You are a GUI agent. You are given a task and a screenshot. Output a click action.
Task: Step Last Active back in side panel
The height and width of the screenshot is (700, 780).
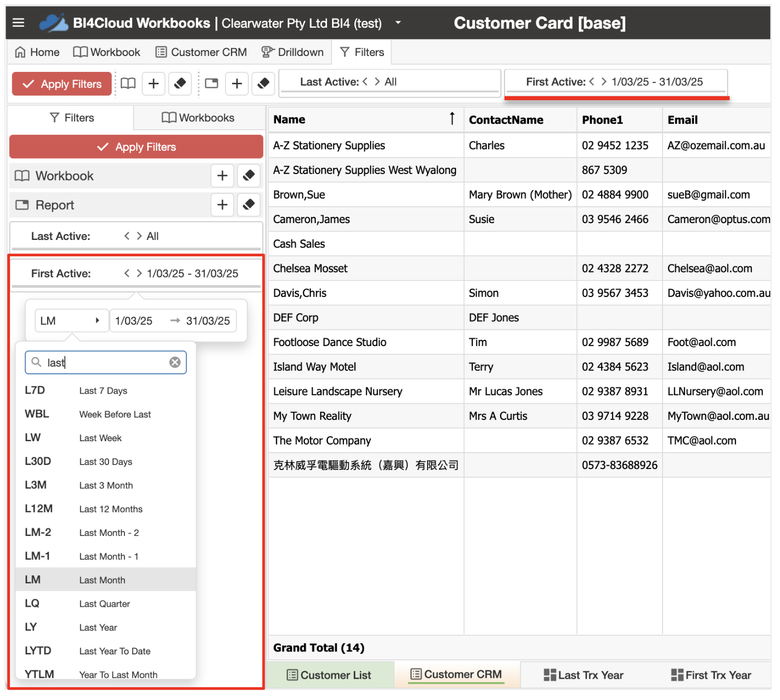click(127, 236)
